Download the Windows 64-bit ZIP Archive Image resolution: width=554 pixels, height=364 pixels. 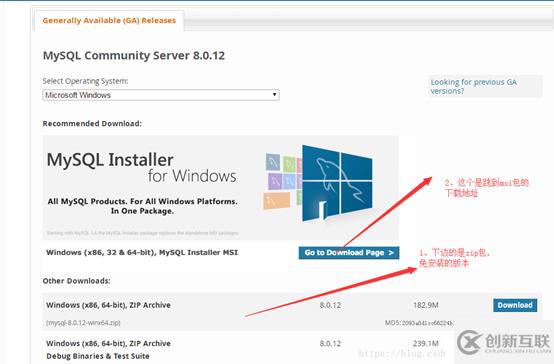(515, 305)
